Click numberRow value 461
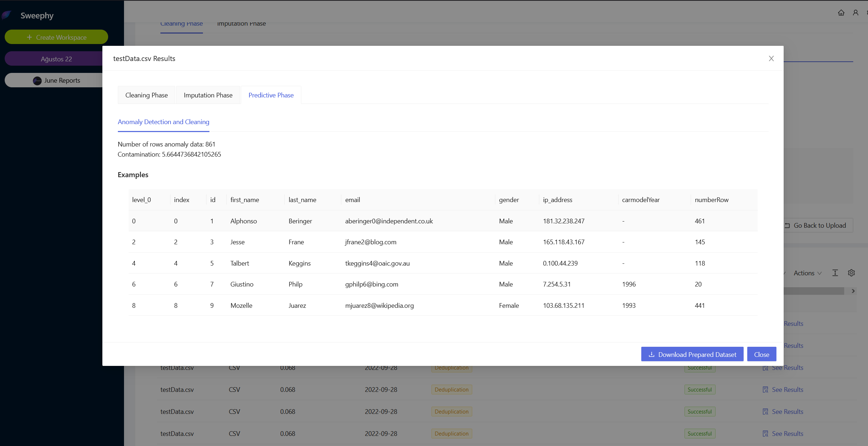Image resolution: width=868 pixels, height=446 pixels. tap(700, 221)
